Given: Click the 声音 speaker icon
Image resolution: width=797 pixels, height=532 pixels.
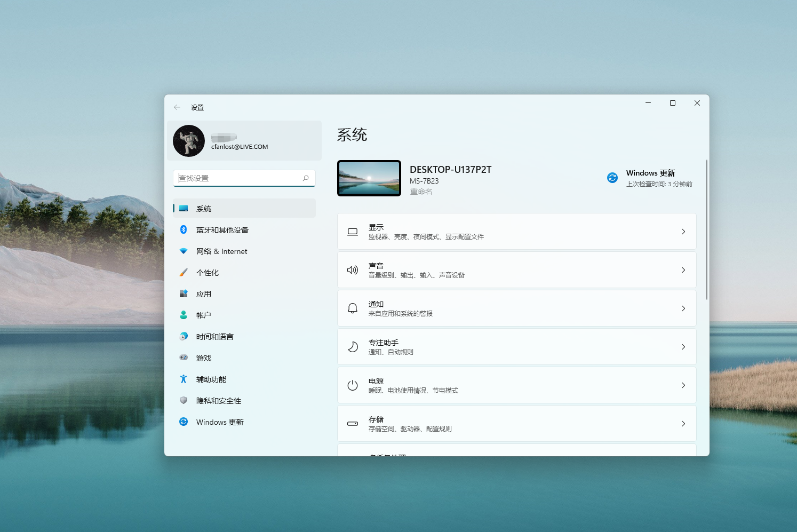Looking at the screenshot, I should tap(353, 270).
